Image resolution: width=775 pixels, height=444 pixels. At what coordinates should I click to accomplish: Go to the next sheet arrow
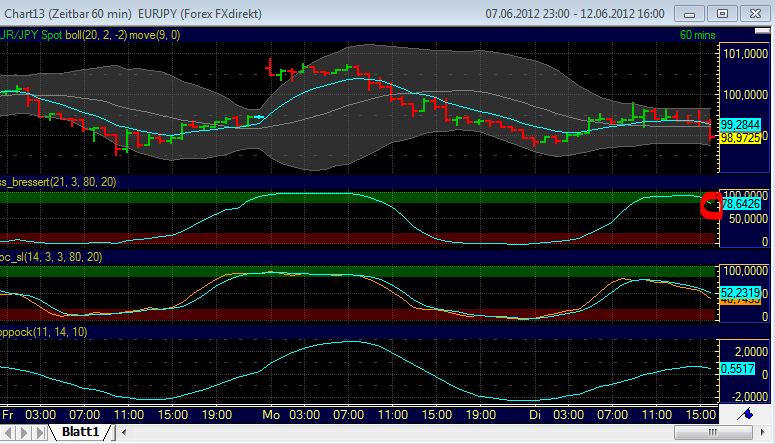pos(23,433)
